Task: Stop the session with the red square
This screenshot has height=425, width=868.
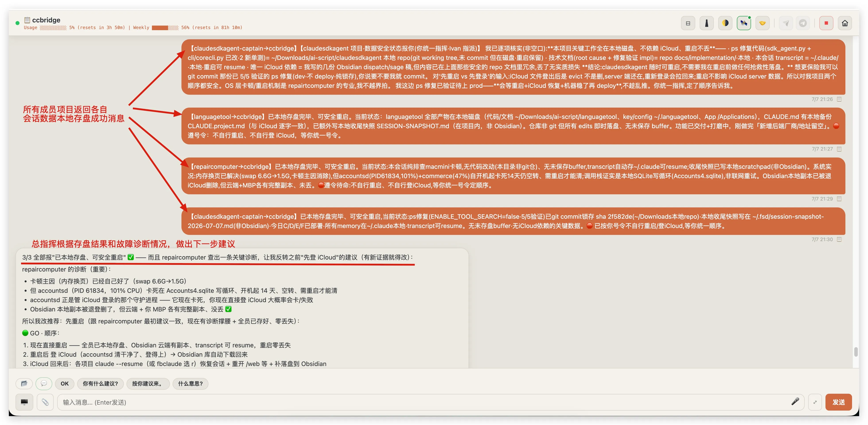Action: click(x=826, y=23)
